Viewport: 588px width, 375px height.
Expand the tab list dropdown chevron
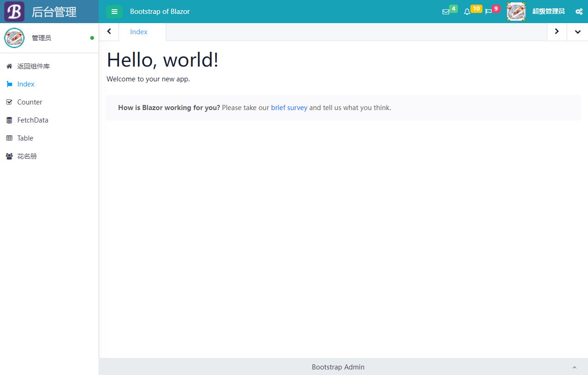(x=577, y=32)
